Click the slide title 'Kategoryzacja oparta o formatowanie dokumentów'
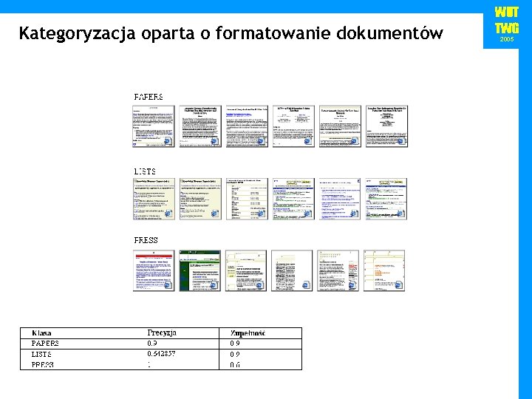 [231, 34]
